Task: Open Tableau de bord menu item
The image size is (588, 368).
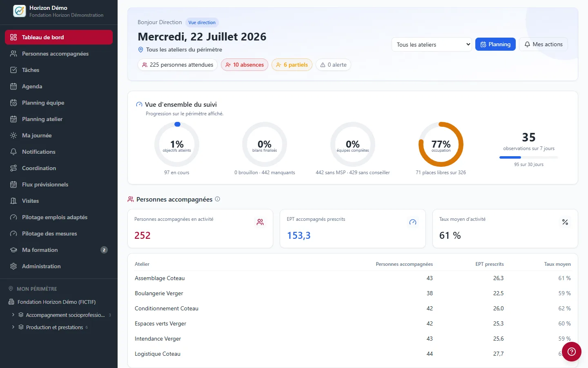Action: point(59,37)
